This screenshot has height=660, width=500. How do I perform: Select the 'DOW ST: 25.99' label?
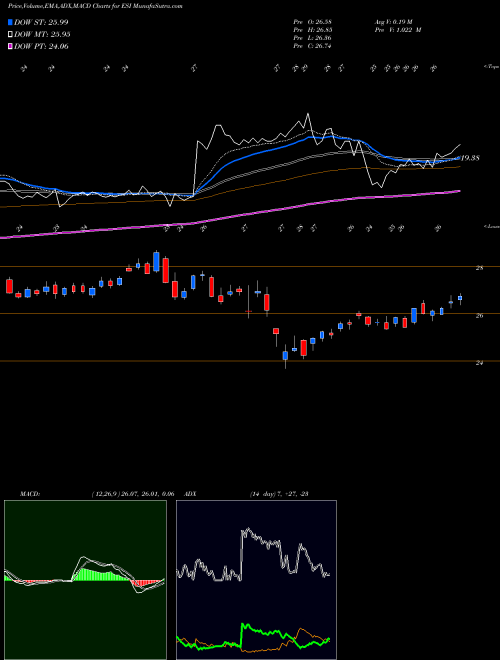coord(41,22)
